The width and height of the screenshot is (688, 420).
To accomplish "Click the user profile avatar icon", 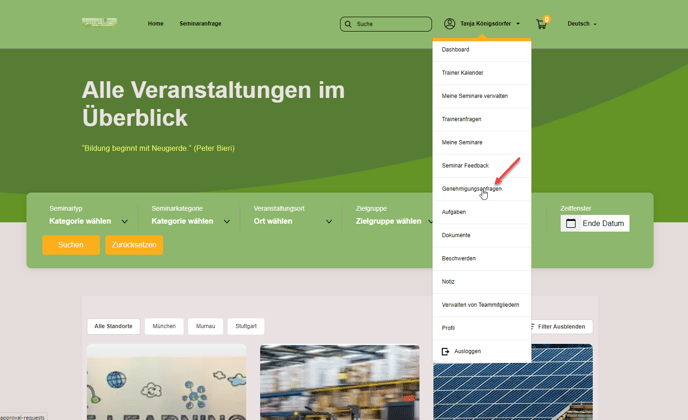I will (450, 24).
